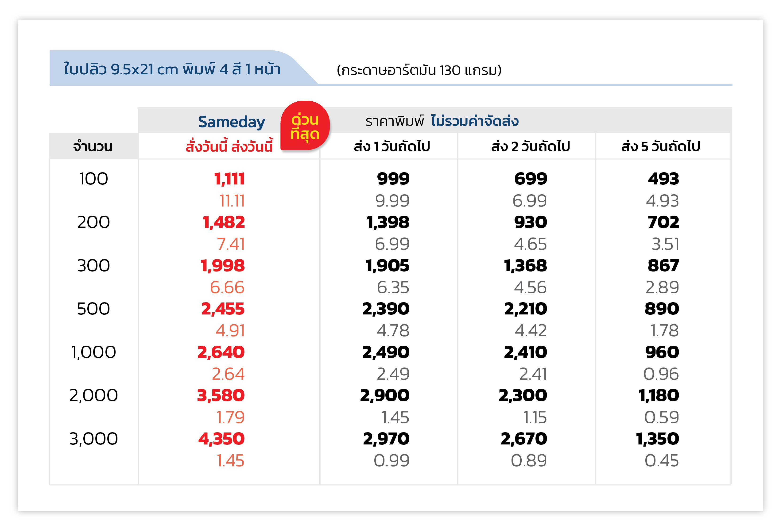The image size is (783, 532).
Task: Select the Sameday column header
Action: coord(232,122)
